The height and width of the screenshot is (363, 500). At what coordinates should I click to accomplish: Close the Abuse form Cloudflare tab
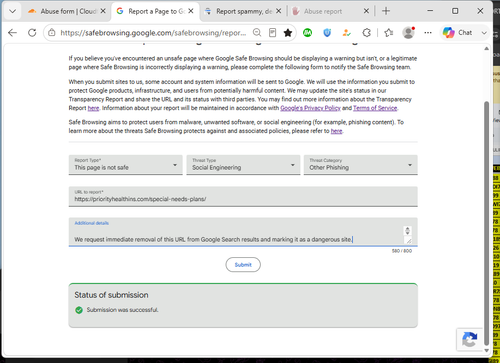[x=103, y=11]
